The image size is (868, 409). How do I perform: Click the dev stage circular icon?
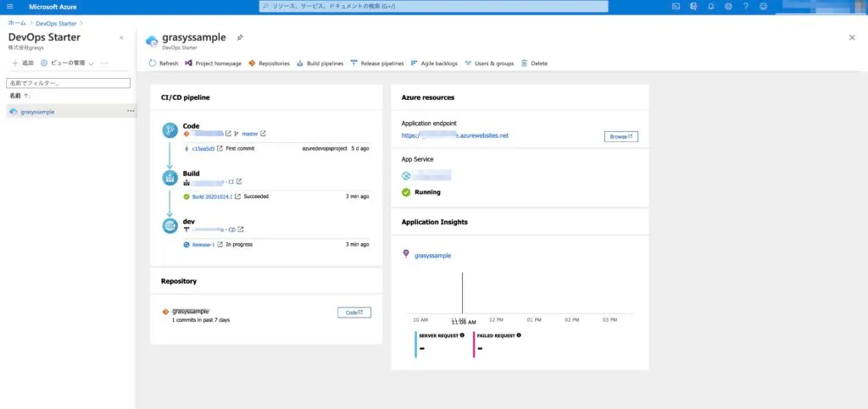(x=170, y=225)
